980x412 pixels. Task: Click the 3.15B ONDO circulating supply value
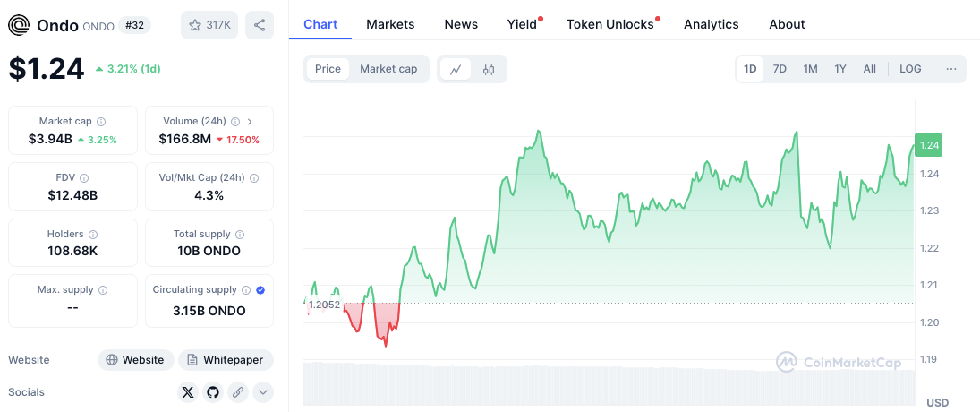(209, 311)
